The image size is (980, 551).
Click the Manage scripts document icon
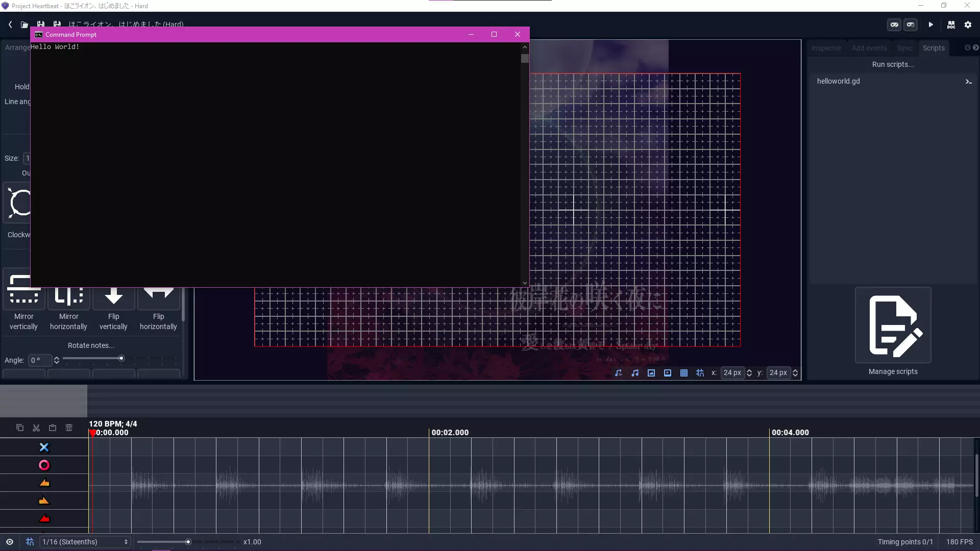click(893, 325)
